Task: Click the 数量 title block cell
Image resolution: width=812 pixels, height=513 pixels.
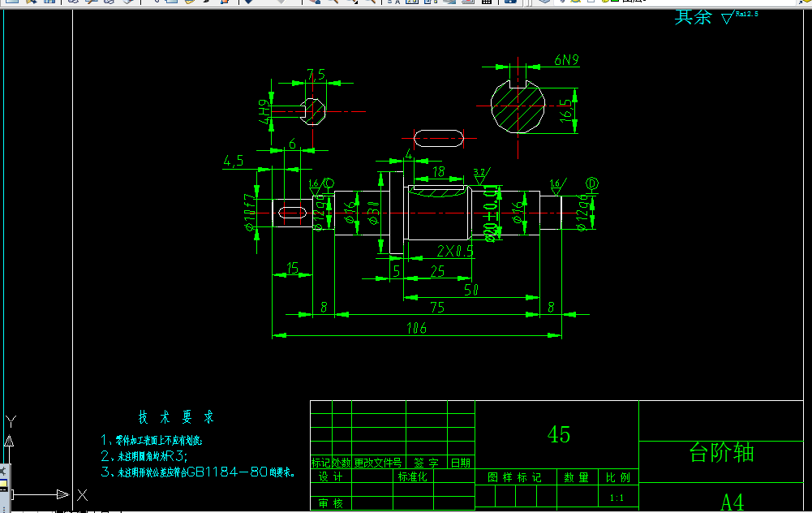Action: pos(577,477)
